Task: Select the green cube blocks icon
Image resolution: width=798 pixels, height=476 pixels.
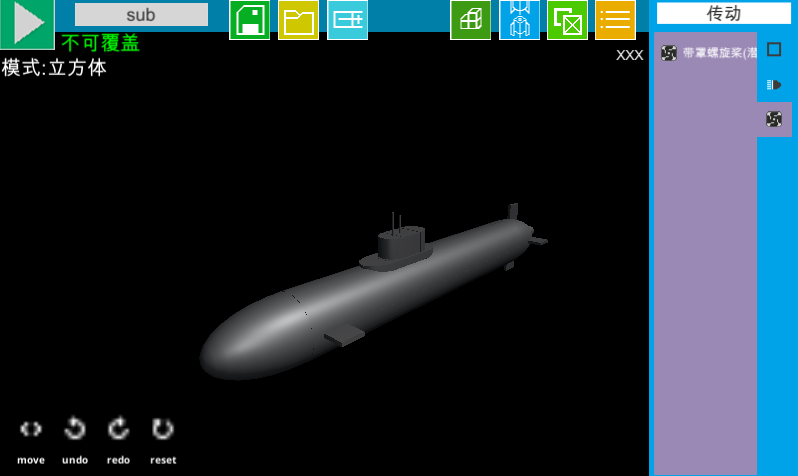Action: pyautogui.click(x=470, y=20)
